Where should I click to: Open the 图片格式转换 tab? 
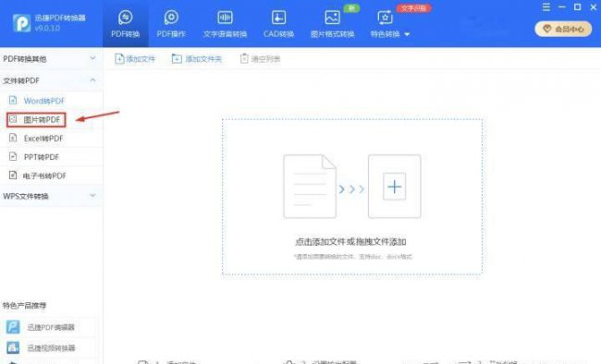pyautogui.click(x=332, y=24)
